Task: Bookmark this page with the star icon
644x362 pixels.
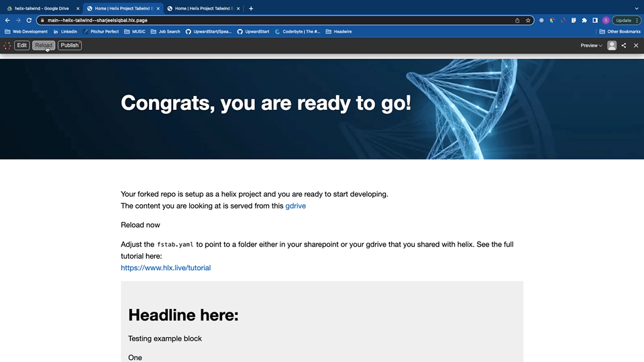Action: pos(528,20)
